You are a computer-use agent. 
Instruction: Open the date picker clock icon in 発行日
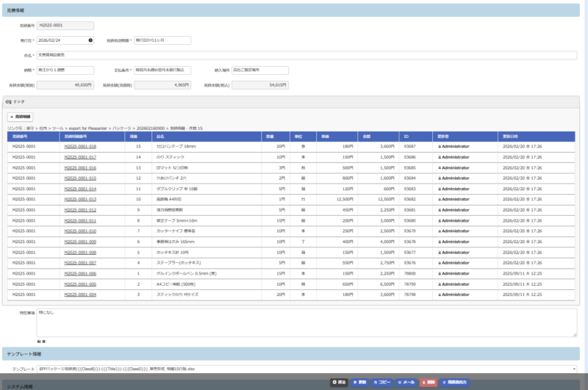[x=90, y=40]
